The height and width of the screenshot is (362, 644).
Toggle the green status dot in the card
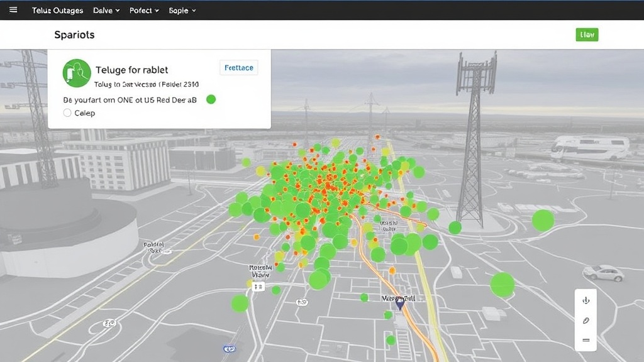(211, 99)
